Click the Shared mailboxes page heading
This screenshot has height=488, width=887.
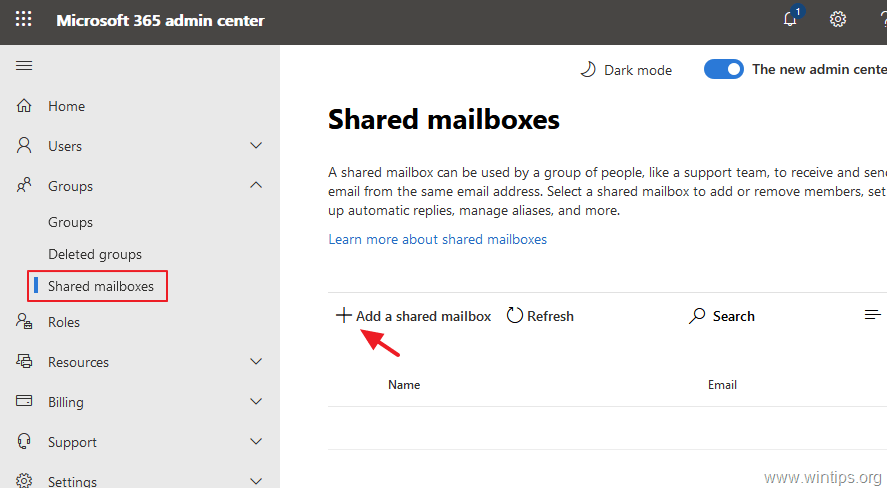444,119
